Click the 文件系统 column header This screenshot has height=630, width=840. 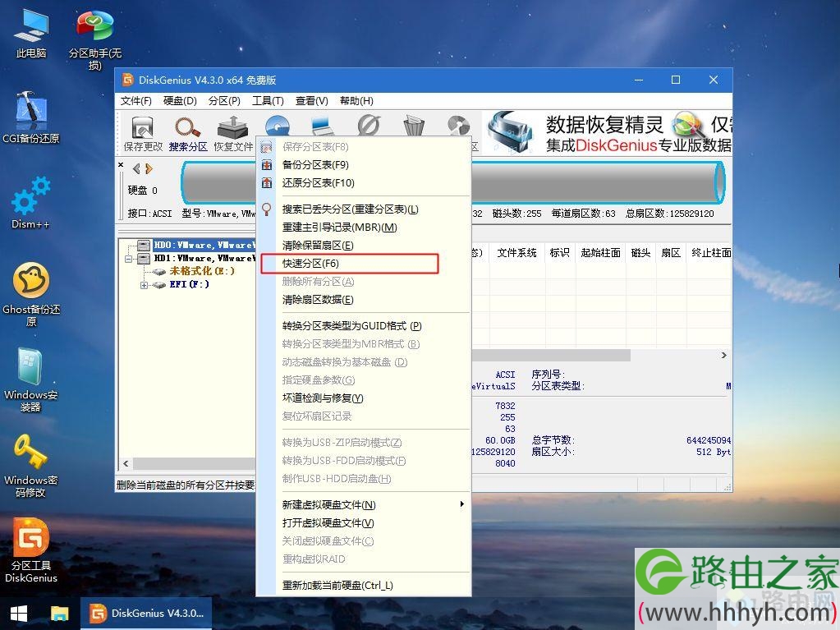click(x=517, y=253)
